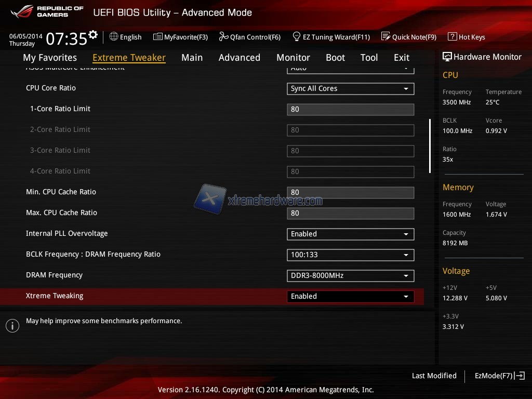
Task: Open the DRAM Frequency dropdown
Action: click(x=350, y=276)
